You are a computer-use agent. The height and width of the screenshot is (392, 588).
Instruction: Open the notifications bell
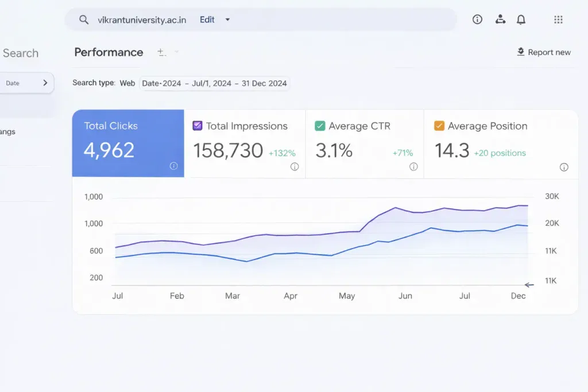521,20
